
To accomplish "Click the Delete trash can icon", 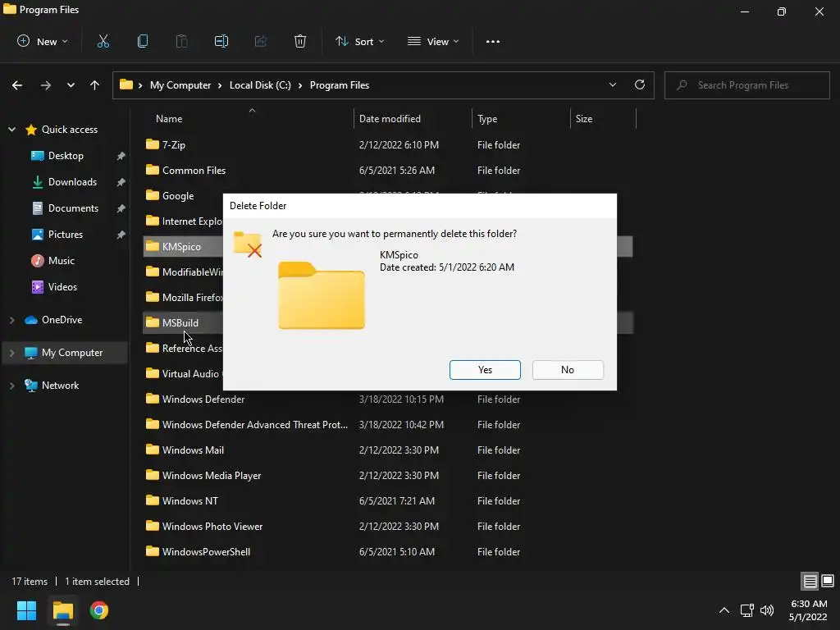I will (x=300, y=41).
